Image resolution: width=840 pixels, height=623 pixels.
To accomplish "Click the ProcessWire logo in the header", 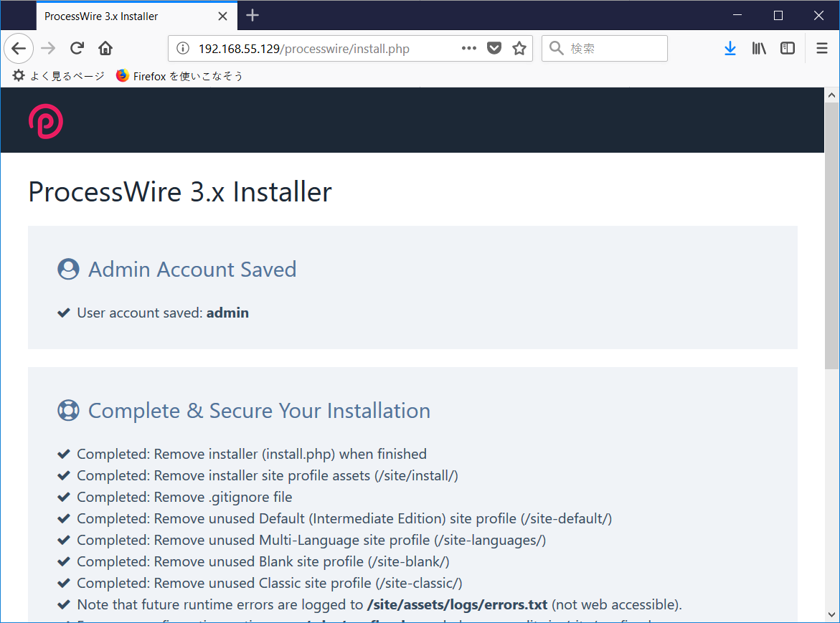I will click(46, 120).
